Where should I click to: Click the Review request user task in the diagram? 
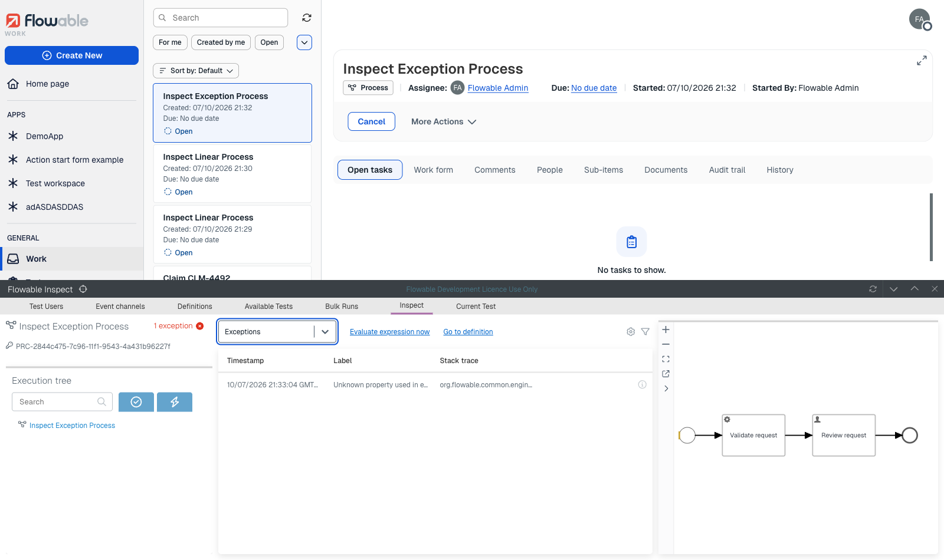(844, 435)
